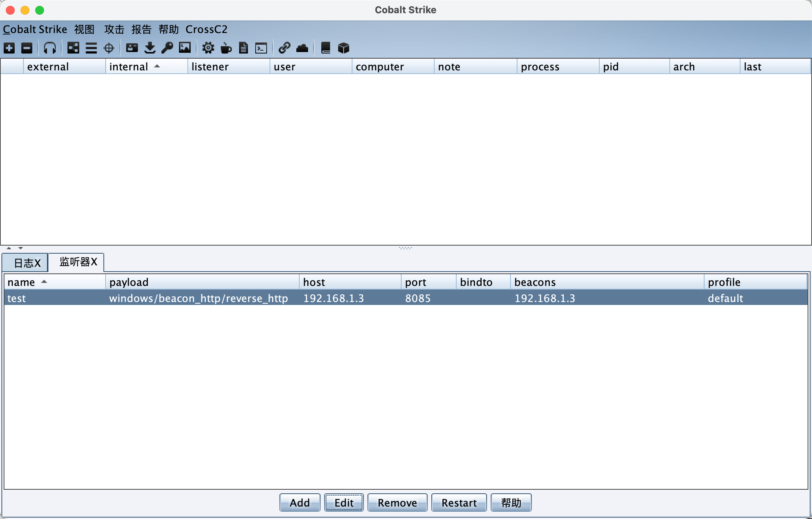This screenshot has height=519, width=812.
Task: Click the document Office macro icon
Action: point(244,48)
